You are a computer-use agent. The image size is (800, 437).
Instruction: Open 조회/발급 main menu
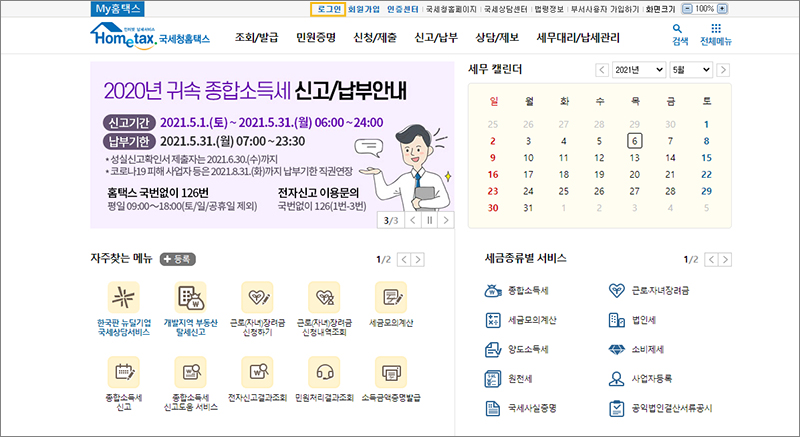[257, 37]
